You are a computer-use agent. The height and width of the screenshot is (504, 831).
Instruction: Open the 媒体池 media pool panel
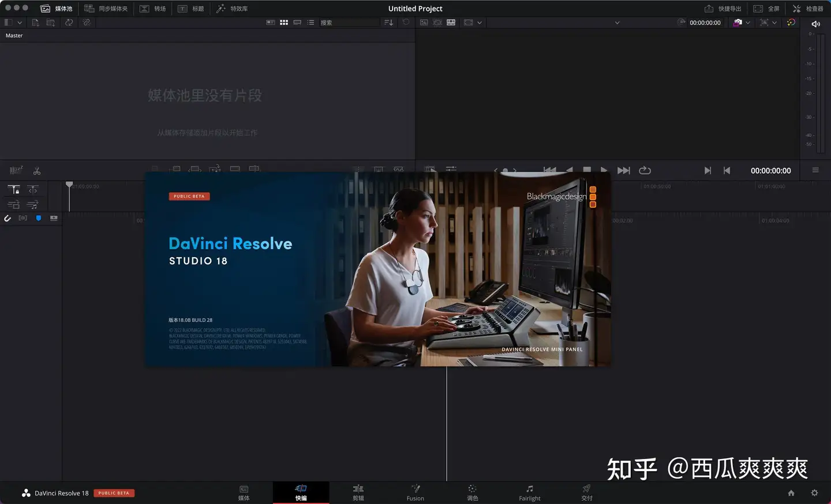(57, 9)
